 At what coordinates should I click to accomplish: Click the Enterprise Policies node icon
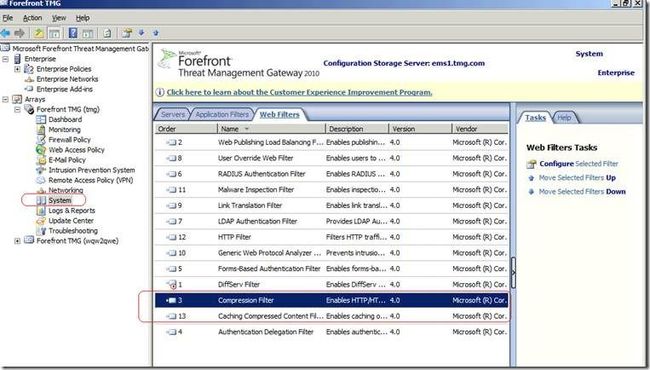pos(29,69)
